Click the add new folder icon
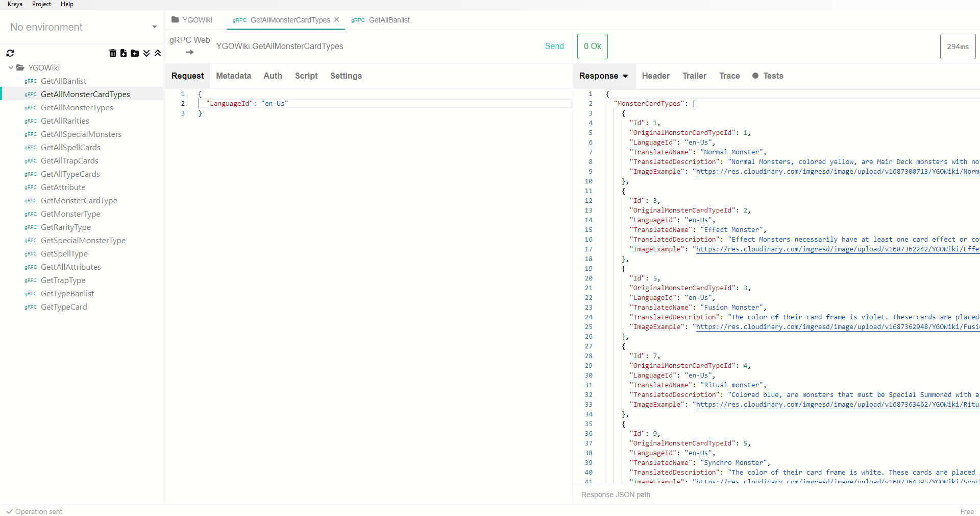 click(135, 53)
